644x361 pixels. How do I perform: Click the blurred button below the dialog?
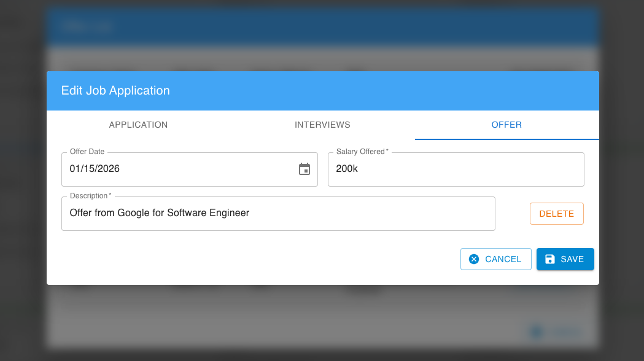554,332
